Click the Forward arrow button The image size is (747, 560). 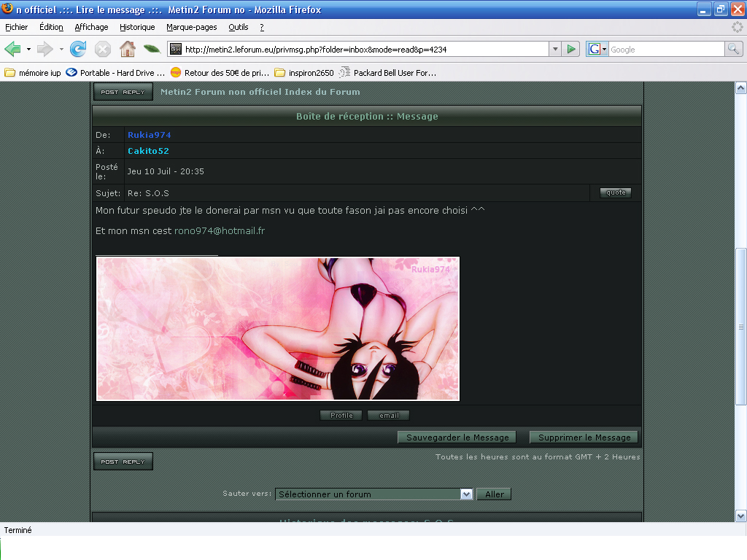pos(45,49)
